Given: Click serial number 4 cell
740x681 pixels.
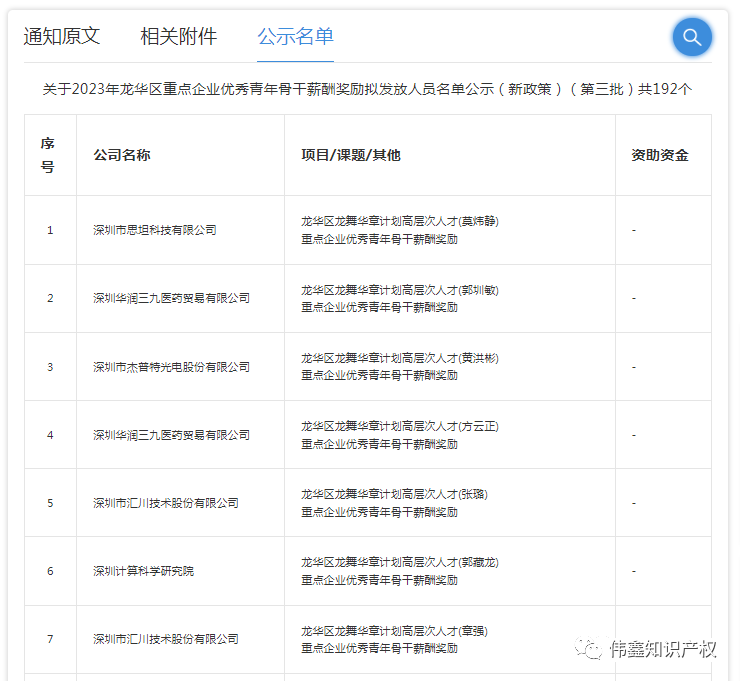Looking at the screenshot, I should [50, 435].
